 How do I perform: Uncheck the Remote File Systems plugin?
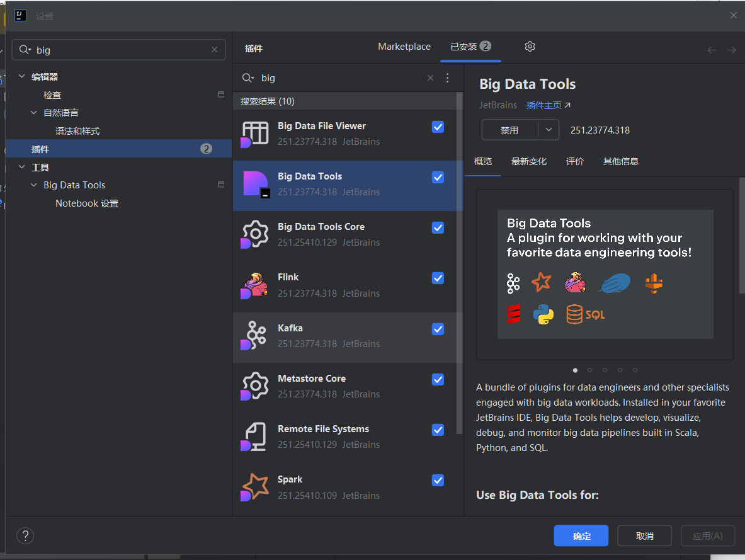point(438,430)
